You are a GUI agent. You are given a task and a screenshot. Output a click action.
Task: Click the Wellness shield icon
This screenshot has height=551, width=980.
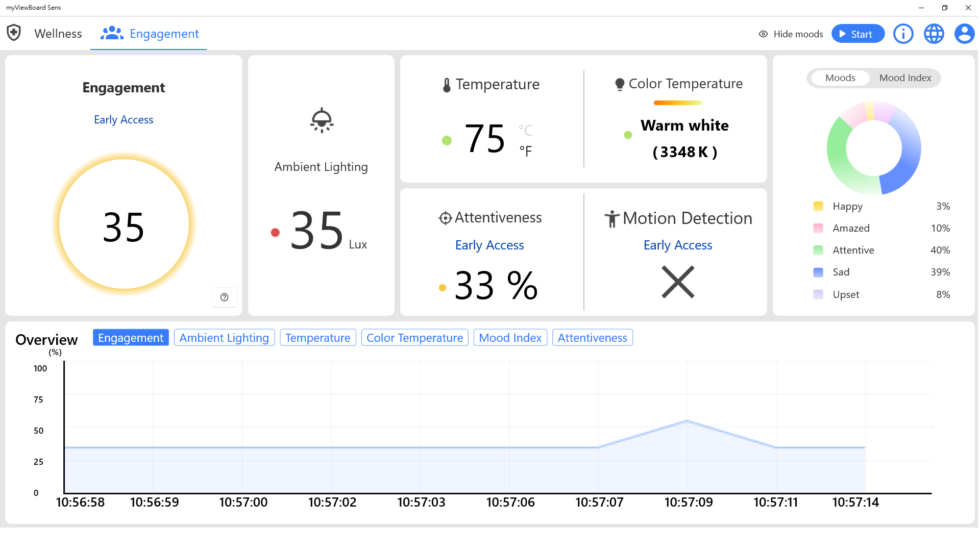tap(14, 33)
